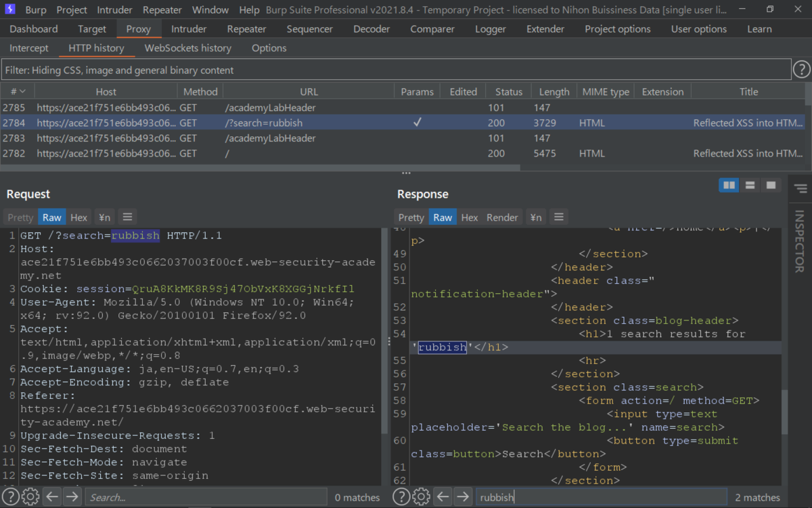Viewport: 812px width, 508px height.
Task: Open the Intercept sub-tab
Action: [29, 48]
